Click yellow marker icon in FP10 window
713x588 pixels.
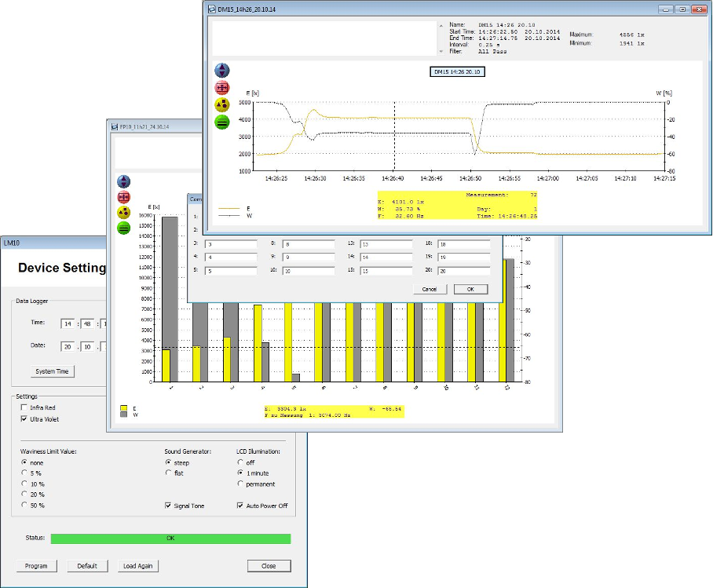point(124,213)
